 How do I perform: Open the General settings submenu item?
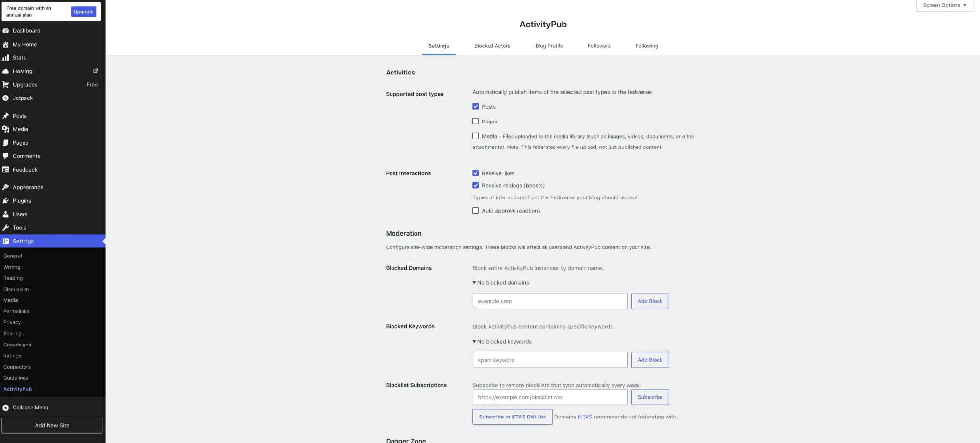[x=13, y=256]
